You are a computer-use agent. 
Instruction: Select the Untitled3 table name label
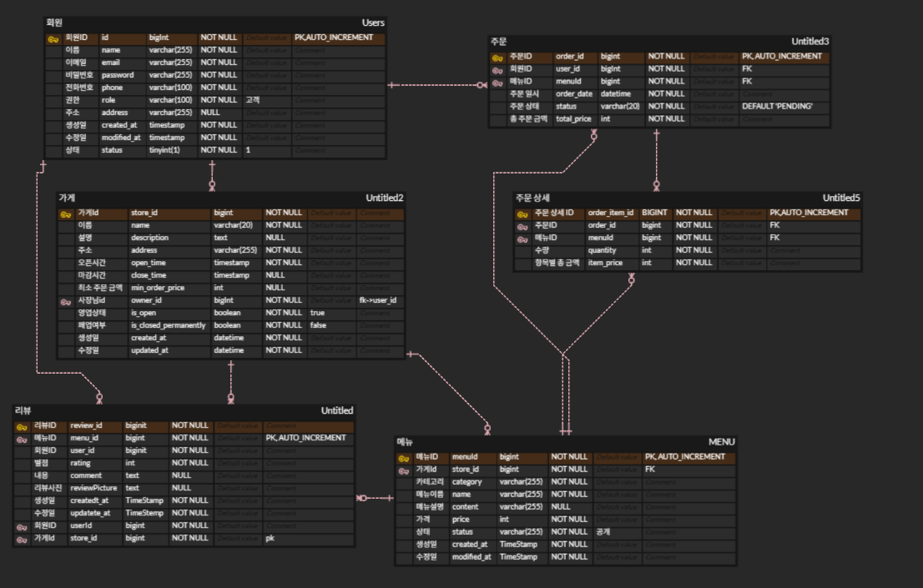tap(810, 41)
